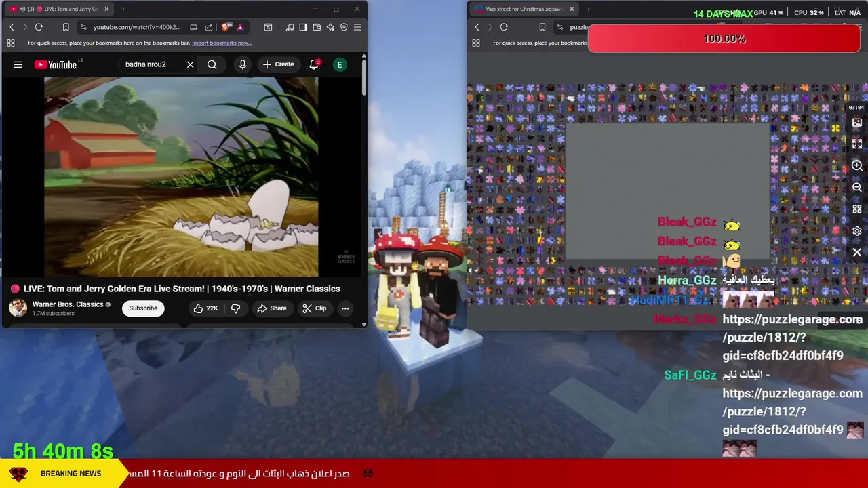This screenshot has width=868, height=488.
Task: Click Import bookmarks now link
Action: pos(222,43)
